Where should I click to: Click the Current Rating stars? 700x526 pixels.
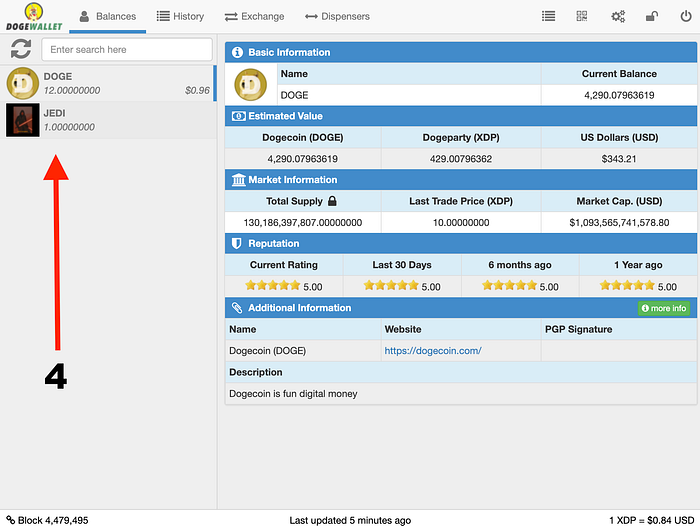273,285
